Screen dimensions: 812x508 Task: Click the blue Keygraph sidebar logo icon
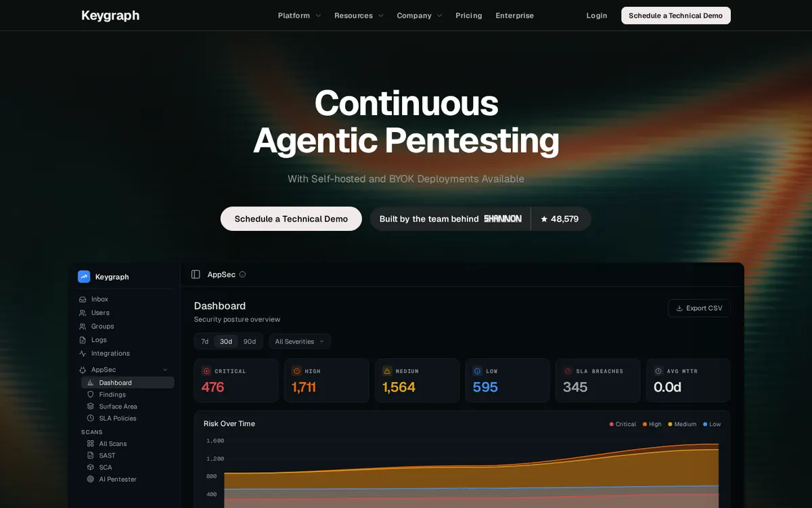click(84, 276)
